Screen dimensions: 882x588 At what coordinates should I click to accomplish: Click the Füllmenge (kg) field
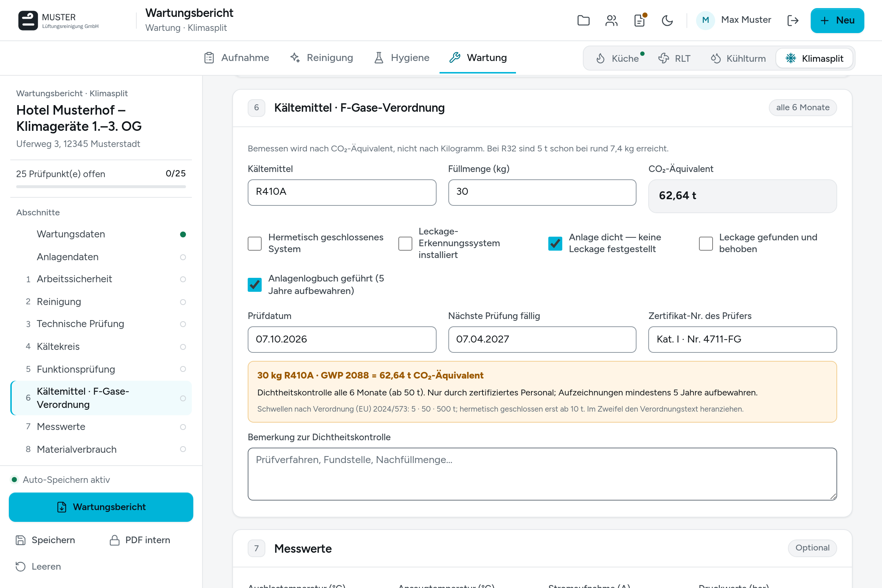coord(542,192)
